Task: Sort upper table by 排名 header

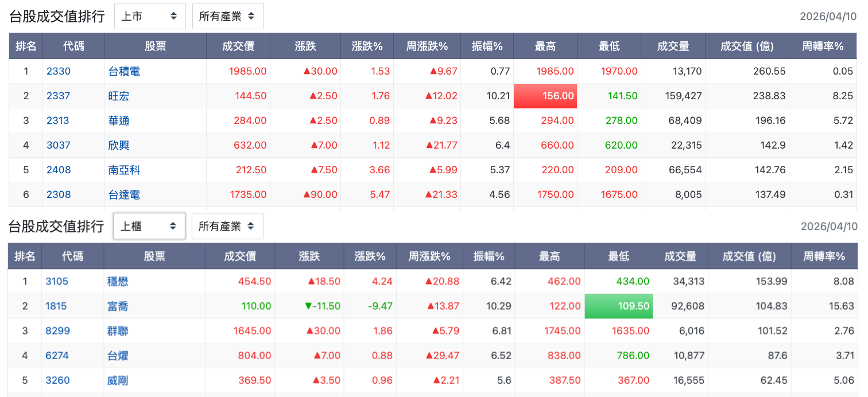Action: [26, 46]
